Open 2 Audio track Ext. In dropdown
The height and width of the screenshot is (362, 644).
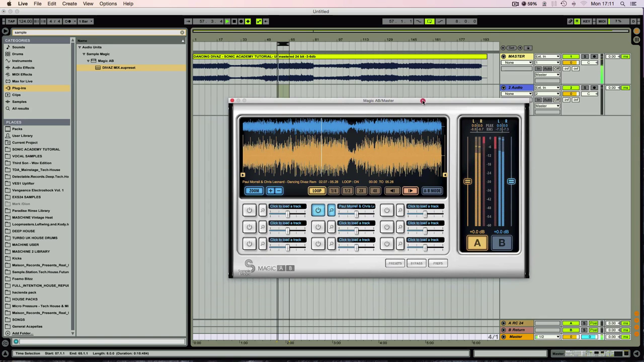click(x=547, y=87)
